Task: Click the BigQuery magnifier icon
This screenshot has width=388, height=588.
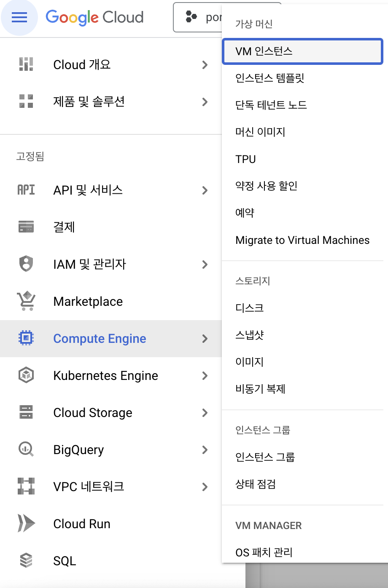Action: click(x=26, y=449)
